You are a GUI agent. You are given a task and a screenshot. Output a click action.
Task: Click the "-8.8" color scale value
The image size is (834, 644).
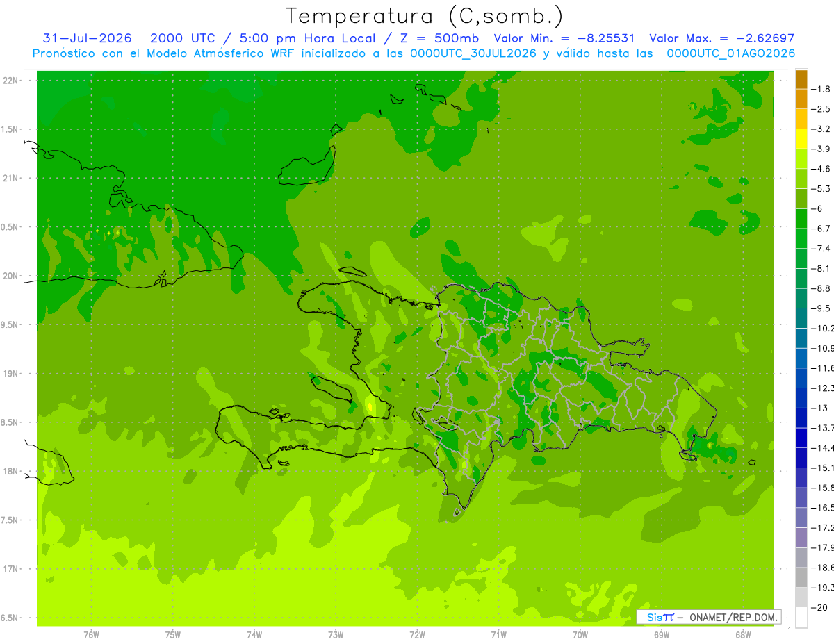(x=821, y=288)
